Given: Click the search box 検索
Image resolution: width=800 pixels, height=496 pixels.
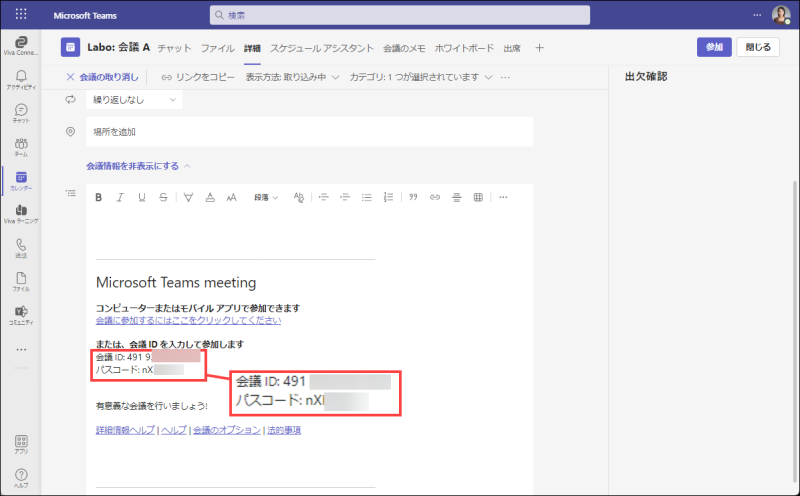Looking at the screenshot, I should [x=399, y=15].
